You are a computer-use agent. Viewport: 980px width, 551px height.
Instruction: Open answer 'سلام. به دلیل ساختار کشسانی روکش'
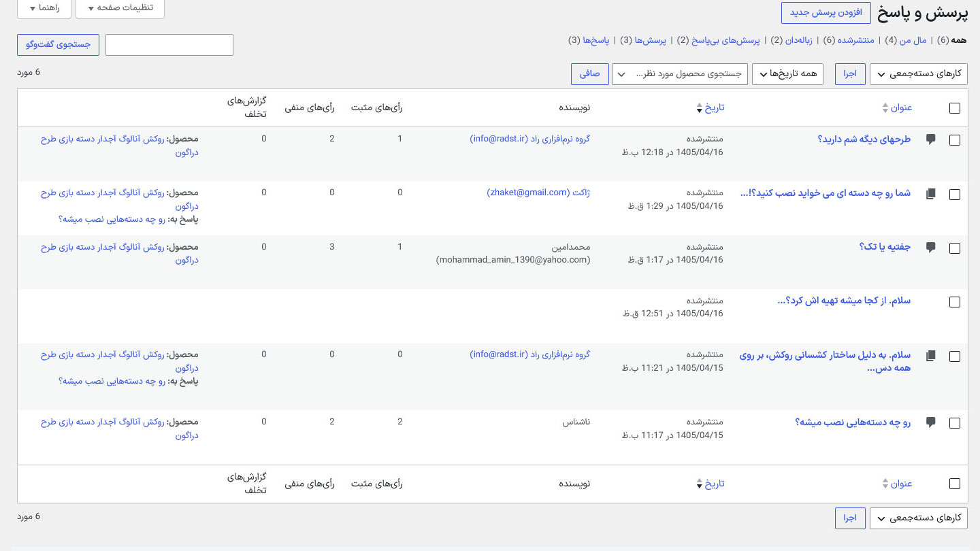coord(825,361)
